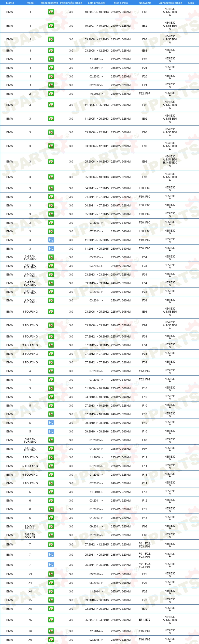
Task: Click the '03.2010 -> 10.2016' production years cell
Action: tap(97, 397)
